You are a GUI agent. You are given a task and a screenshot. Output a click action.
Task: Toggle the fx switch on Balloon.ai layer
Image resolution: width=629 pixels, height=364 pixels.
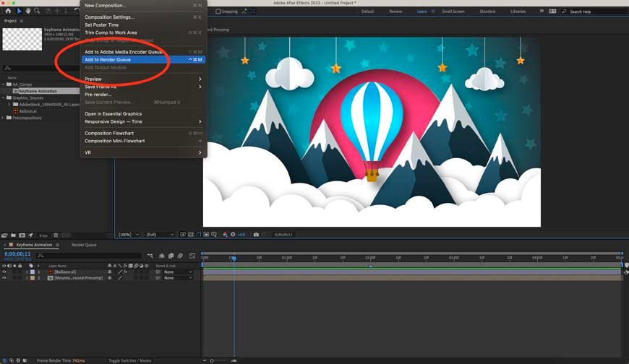pos(125,272)
